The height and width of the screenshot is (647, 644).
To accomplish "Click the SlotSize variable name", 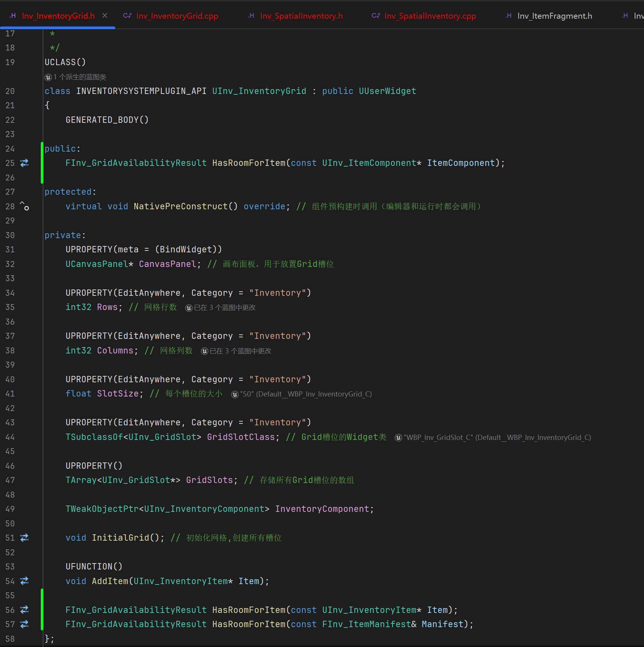I will (x=117, y=394).
